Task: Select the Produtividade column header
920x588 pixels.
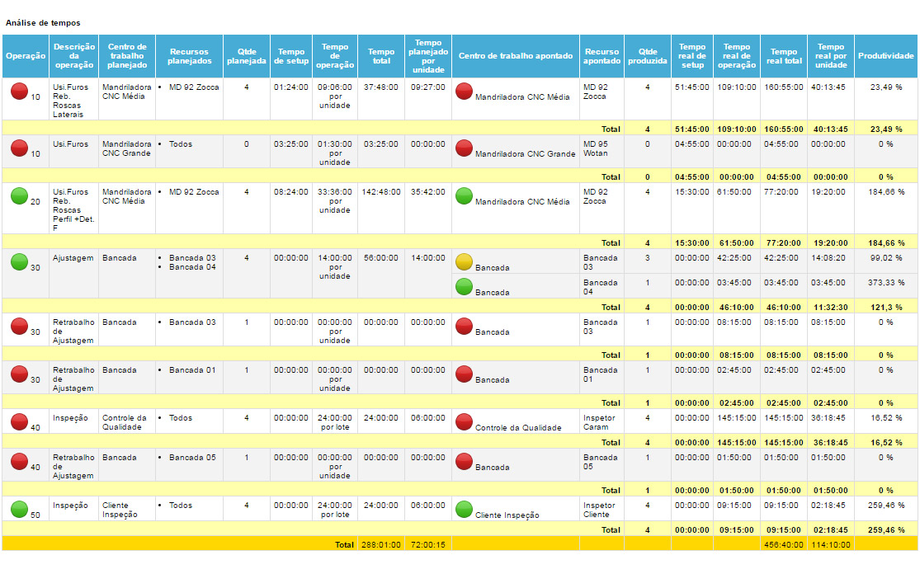Action: pyautogui.click(x=885, y=56)
